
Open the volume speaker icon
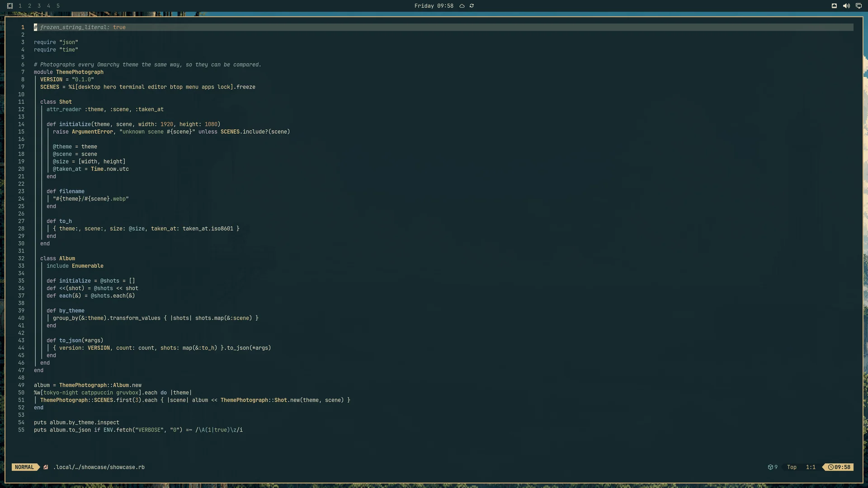tap(846, 6)
